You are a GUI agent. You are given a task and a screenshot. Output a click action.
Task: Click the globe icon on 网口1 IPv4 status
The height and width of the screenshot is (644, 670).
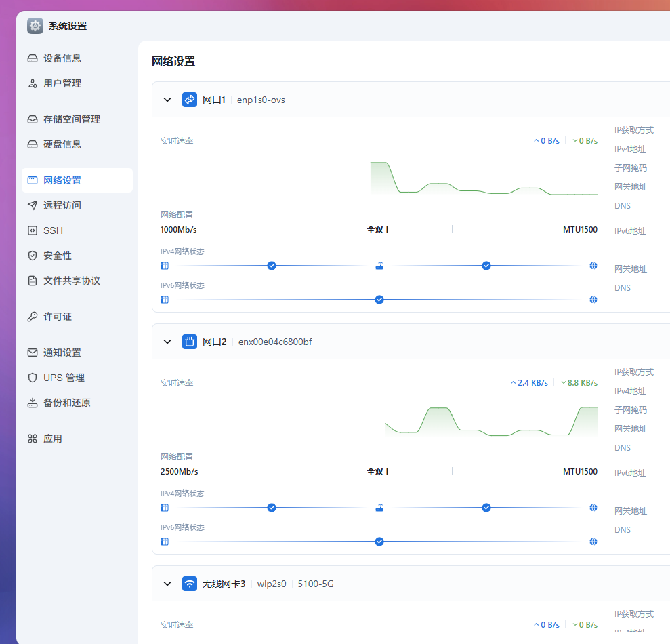[x=593, y=266]
